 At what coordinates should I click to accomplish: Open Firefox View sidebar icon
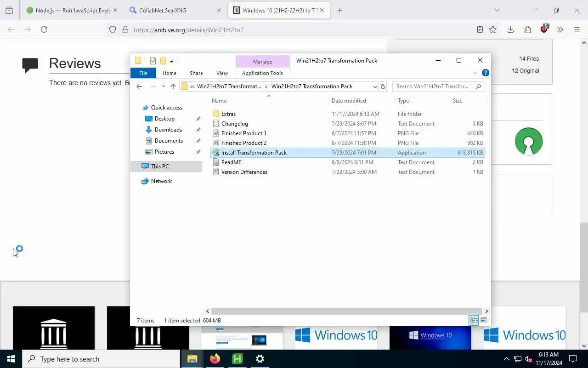click(x=9, y=10)
